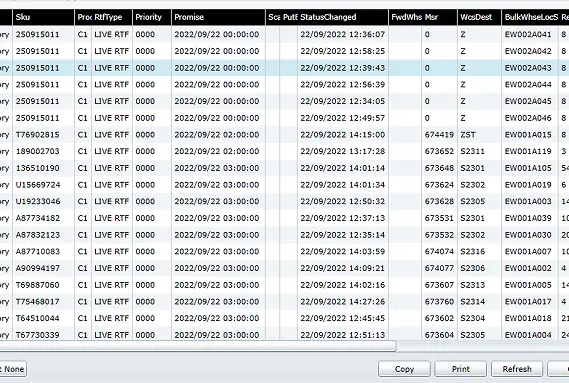569x383 pixels.
Task: Sort by the Sku column header
Action: click(43, 17)
